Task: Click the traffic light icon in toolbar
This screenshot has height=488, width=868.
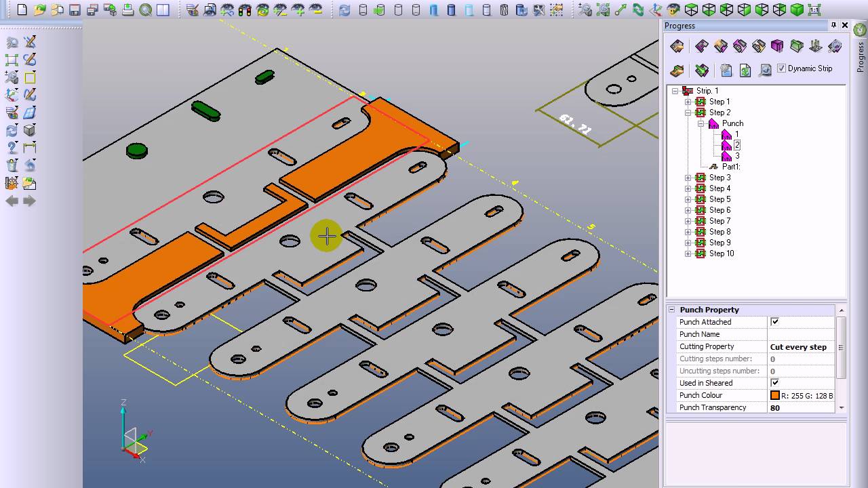Action: (245, 9)
